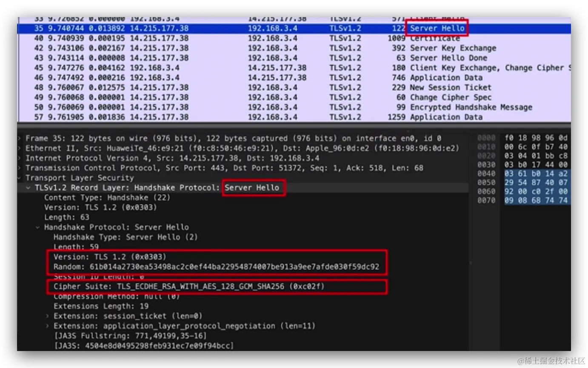Select packet 48 New Session Ticket row
Screen dimensions: 588x368
294,87
